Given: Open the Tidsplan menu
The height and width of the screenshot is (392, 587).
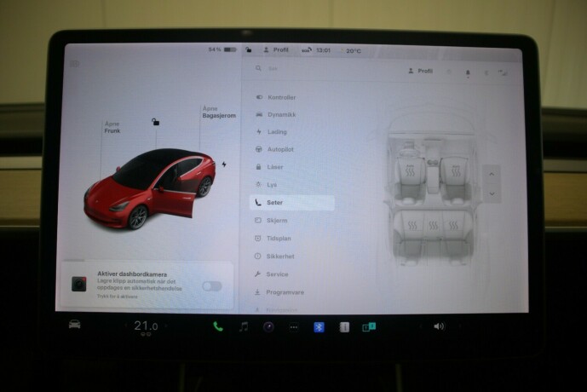Looking at the screenshot, I should tap(273, 238).
